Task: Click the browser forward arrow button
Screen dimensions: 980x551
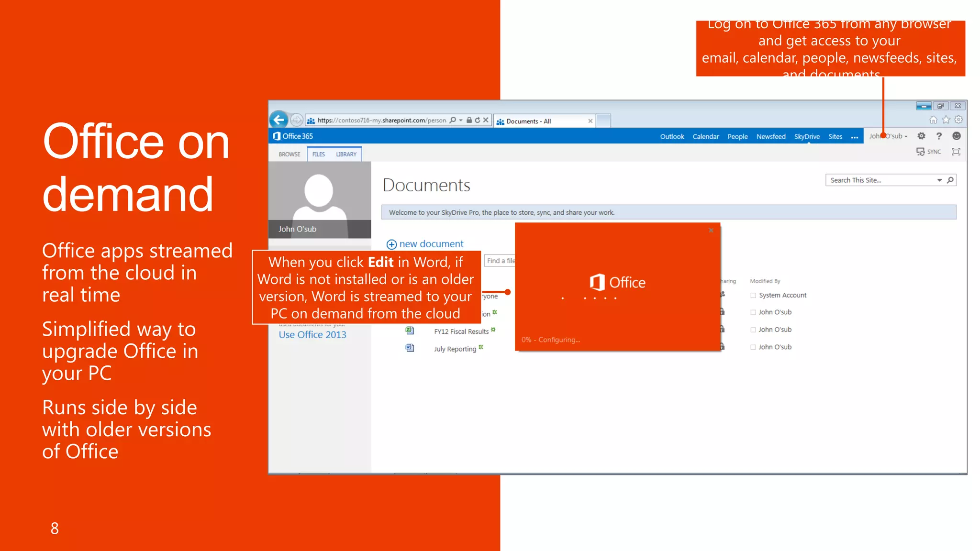Action: coord(297,120)
